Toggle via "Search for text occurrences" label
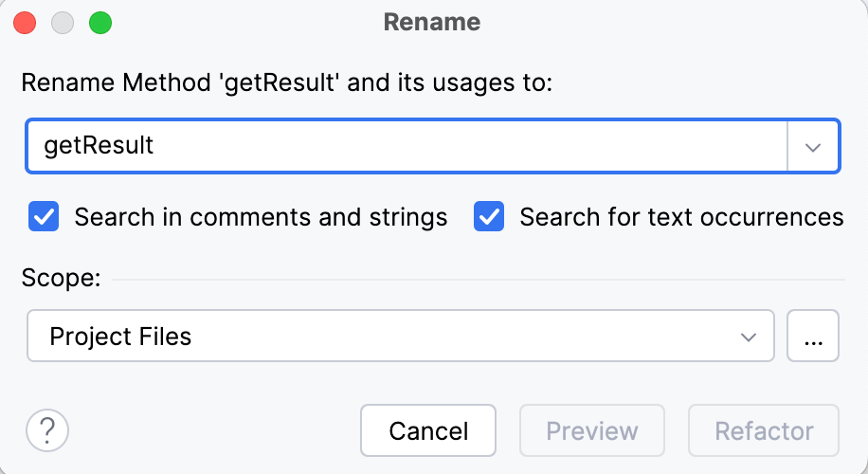The width and height of the screenshot is (868, 474). (x=681, y=217)
